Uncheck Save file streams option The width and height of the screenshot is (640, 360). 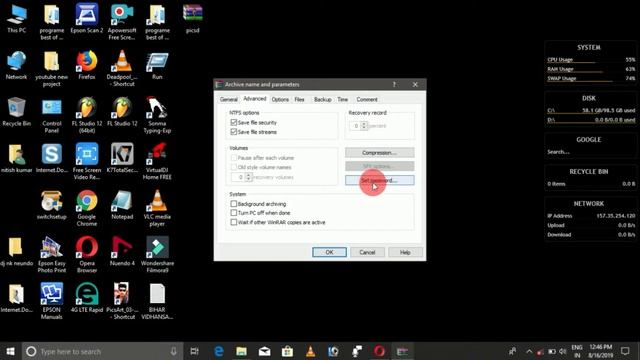tap(233, 132)
